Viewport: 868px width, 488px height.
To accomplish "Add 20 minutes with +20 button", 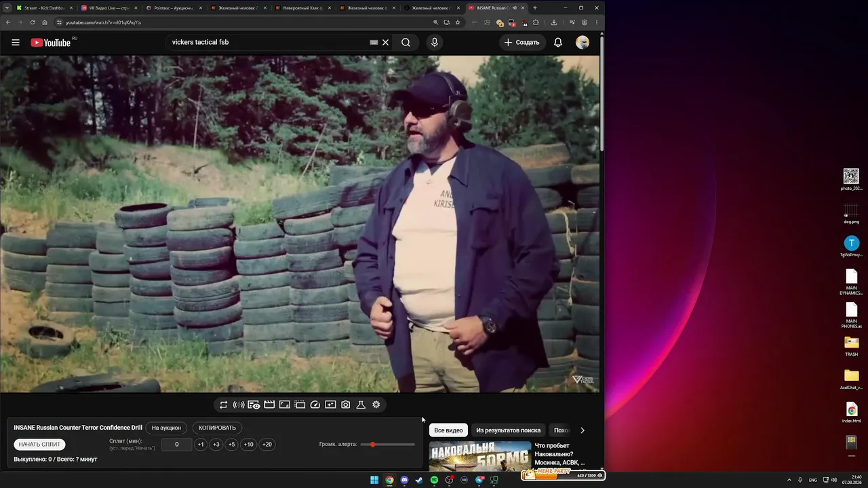I will coord(267,445).
